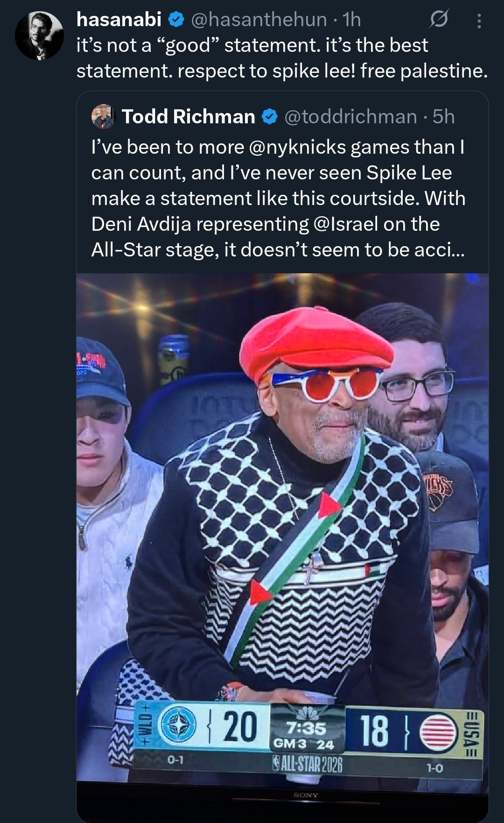Click the 5h quoted tweet timestamp

point(443,116)
